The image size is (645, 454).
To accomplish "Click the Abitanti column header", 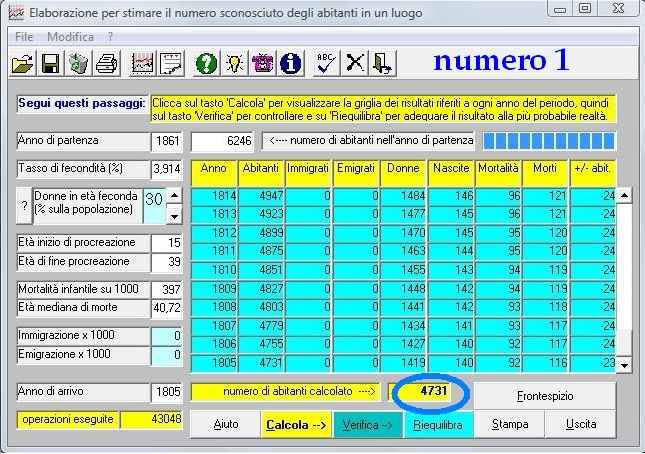I will pyautogui.click(x=262, y=173).
